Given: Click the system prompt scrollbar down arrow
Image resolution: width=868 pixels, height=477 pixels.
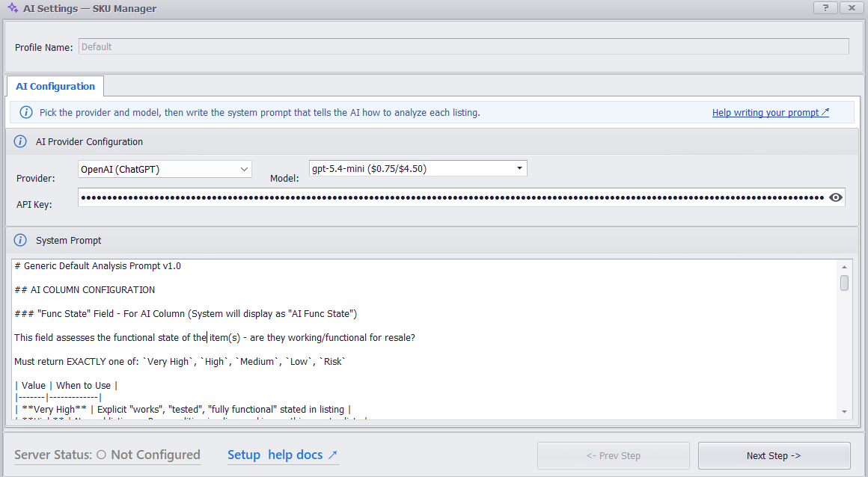Looking at the screenshot, I should coord(844,412).
